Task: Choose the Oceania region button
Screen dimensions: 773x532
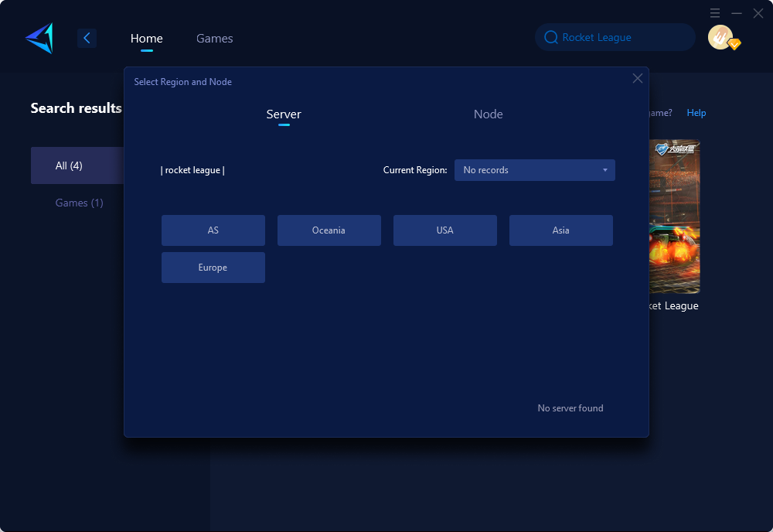Action: coord(329,230)
